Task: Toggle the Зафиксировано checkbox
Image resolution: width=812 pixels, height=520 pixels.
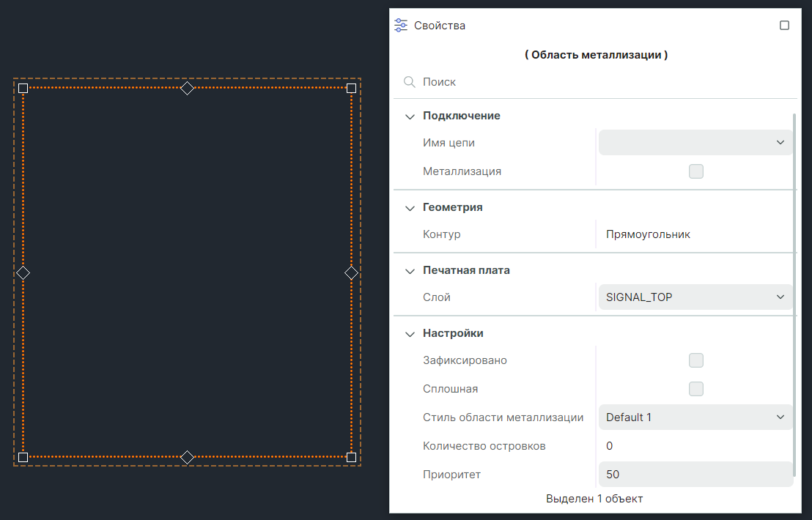Action: [695, 360]
